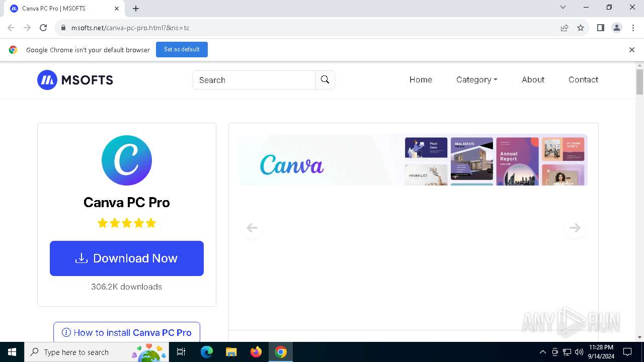The width and height of the screenshot is (644, 362).
Task: Open How to install Canva PC Pro
Action: pyautogui.click(x=127, y=332)
